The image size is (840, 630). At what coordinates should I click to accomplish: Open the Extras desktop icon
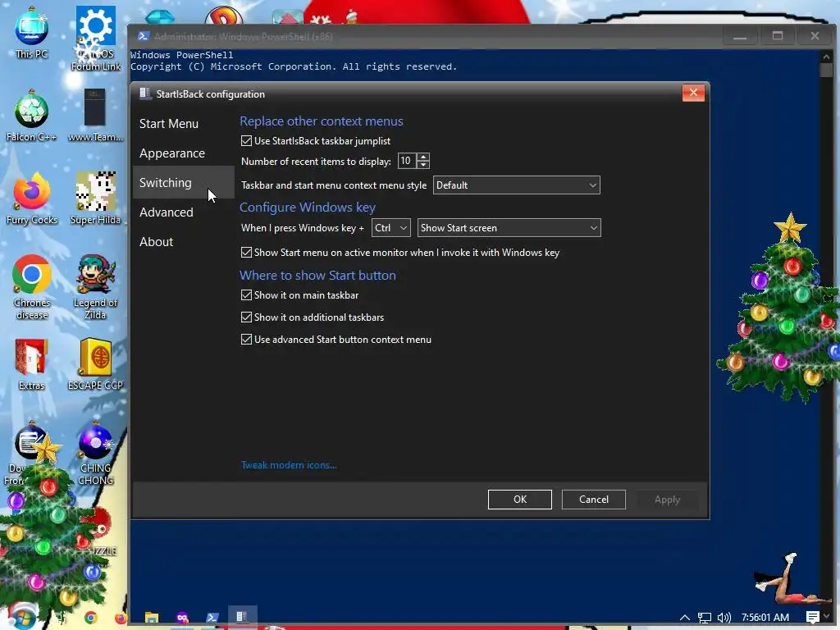point(32,364)
